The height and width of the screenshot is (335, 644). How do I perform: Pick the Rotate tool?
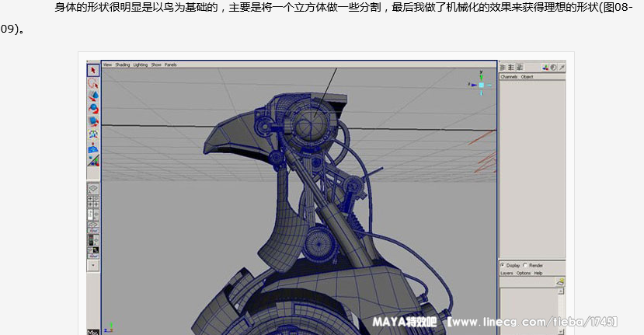click(93, 108)
